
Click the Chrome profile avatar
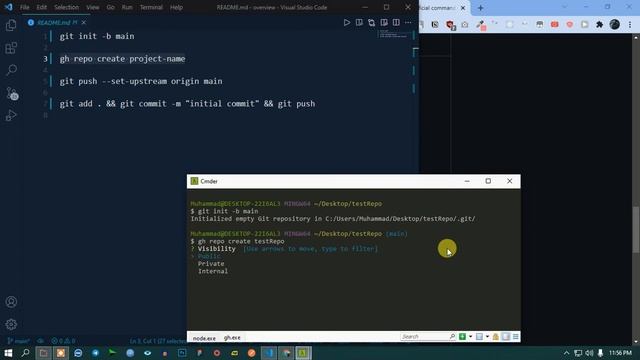tap(615, 24)
